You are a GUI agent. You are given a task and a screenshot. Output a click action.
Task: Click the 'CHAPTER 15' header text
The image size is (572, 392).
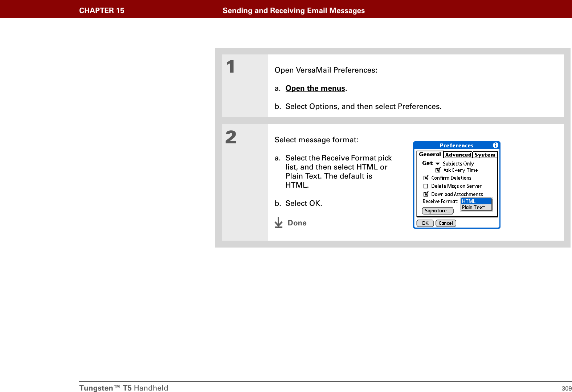coord(102,11)
